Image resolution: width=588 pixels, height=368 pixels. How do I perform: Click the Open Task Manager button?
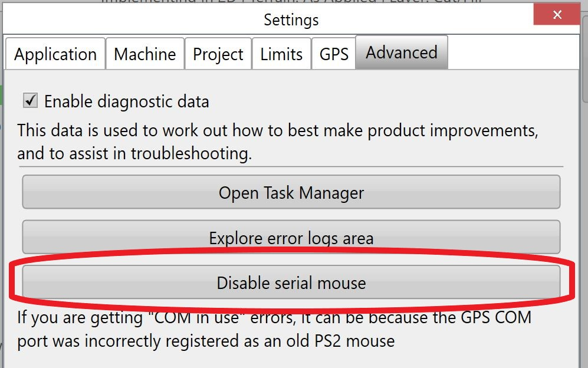[x=291, y=192]
